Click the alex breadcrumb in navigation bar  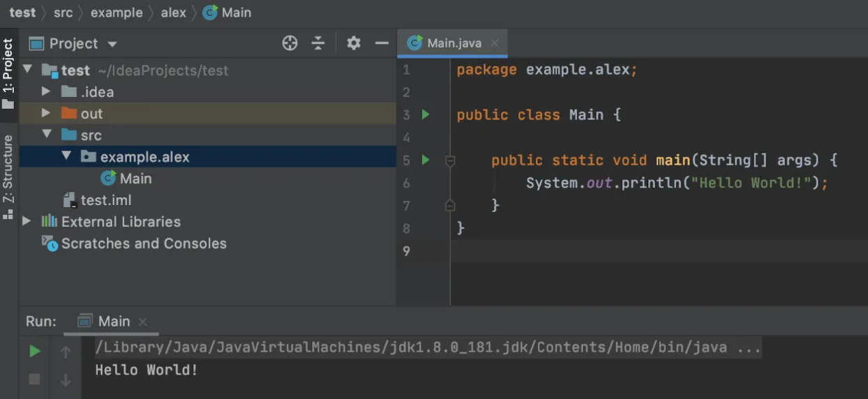click(x=174, y=13)
